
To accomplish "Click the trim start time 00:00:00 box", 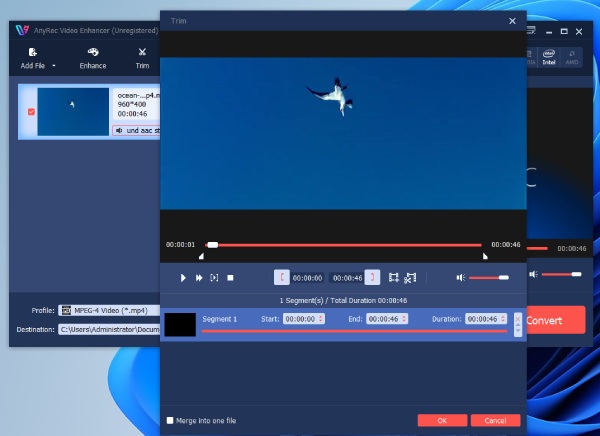I will (x=308, y=278).
